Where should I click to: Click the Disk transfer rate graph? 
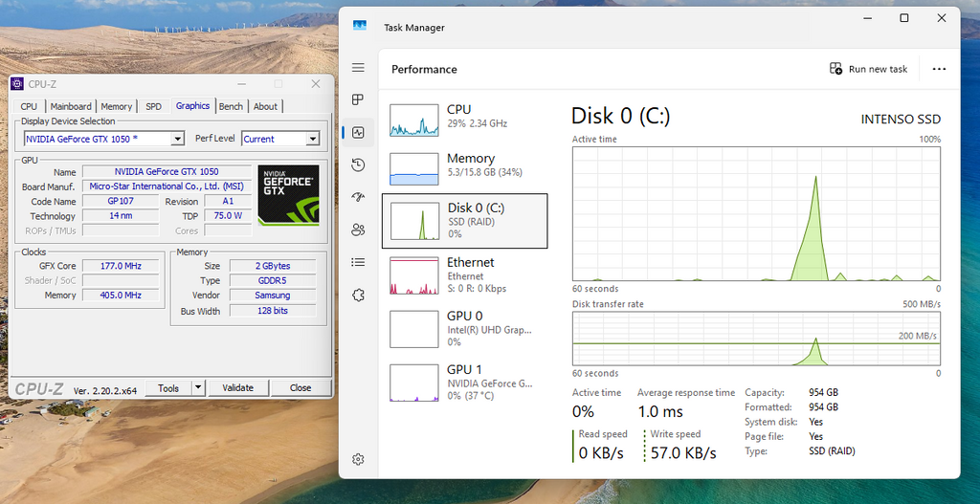pyautogui.click(x=756, y=339)
